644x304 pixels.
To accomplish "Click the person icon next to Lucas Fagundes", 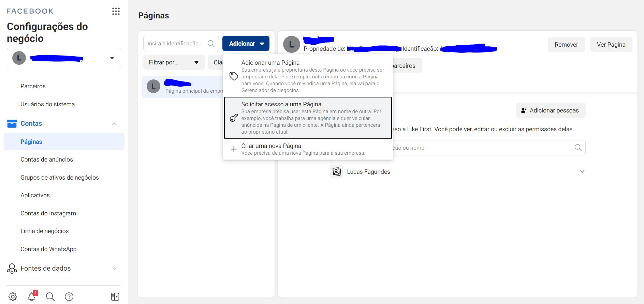I will pos(337,171).
